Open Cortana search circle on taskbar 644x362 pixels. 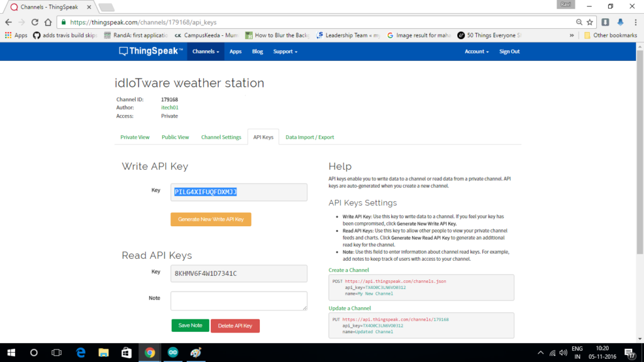[x=34, y=353]
